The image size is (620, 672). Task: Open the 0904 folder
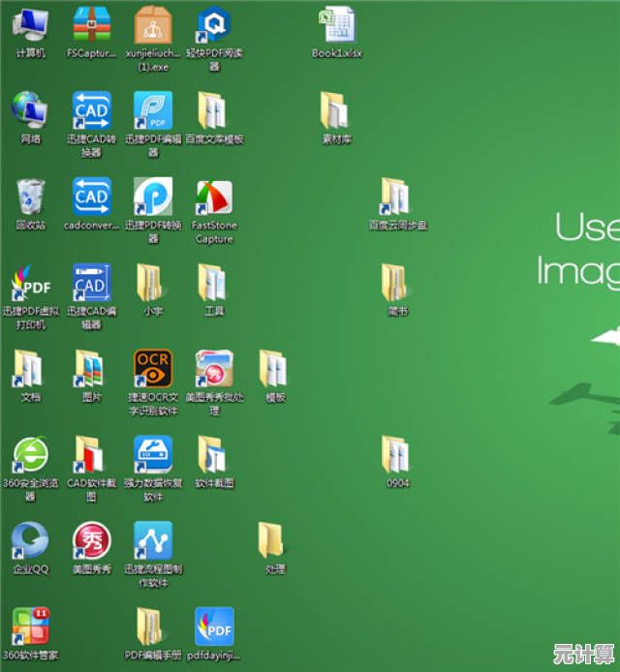point(396,455)
